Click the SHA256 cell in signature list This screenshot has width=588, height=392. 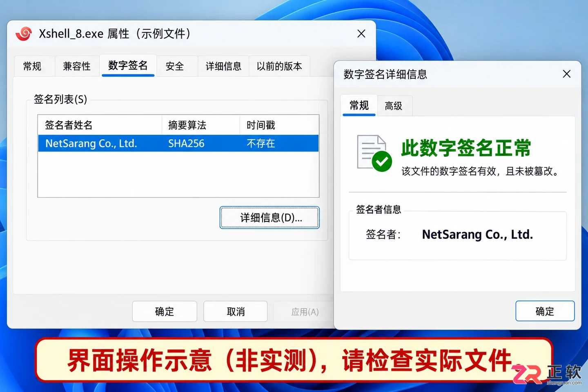tap(186, 143)
